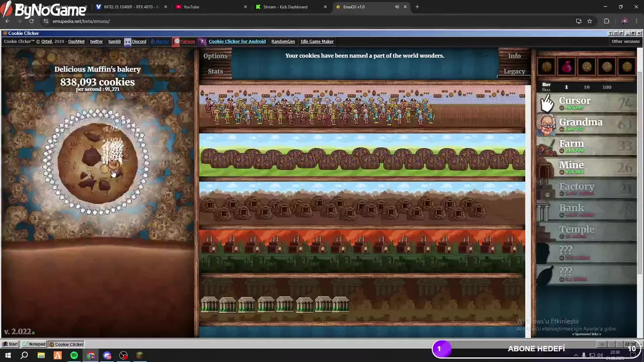Select the disabled Bank building
The image size is (644, 362).
[x=587, y=210]
